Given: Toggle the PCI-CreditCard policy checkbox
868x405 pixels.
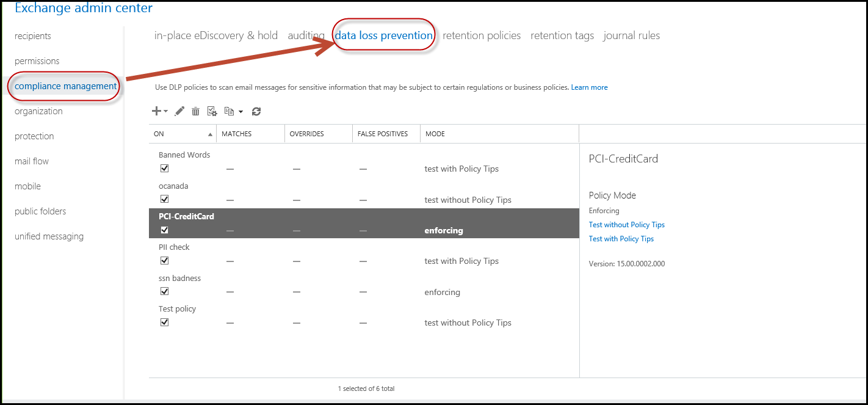Looking at the screenshot, I should [164, 230].
